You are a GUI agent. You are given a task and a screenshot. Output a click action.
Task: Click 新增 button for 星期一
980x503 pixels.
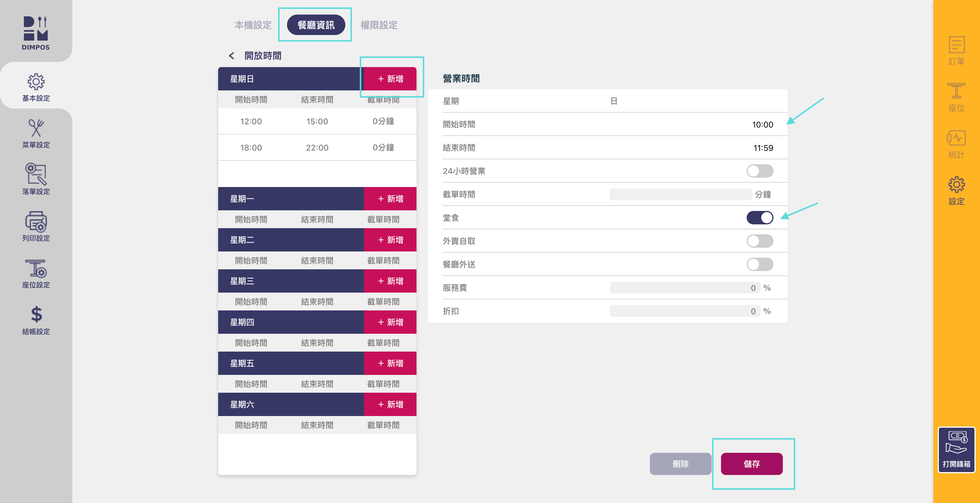tap(390, 199)
